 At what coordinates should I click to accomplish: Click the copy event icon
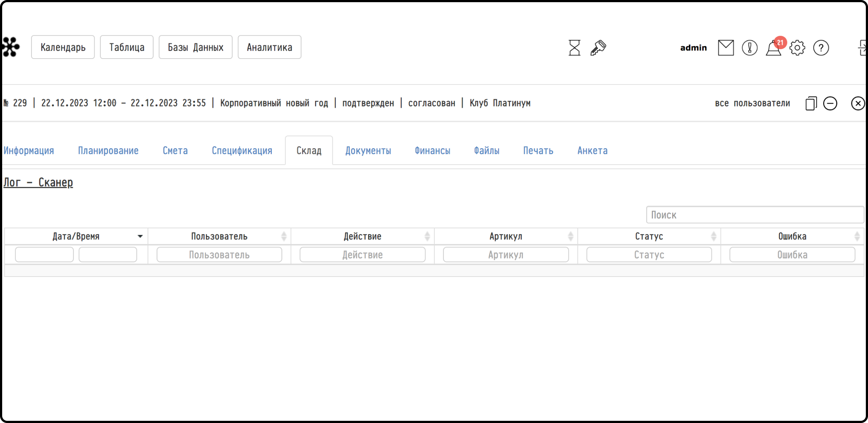point(811,103)
